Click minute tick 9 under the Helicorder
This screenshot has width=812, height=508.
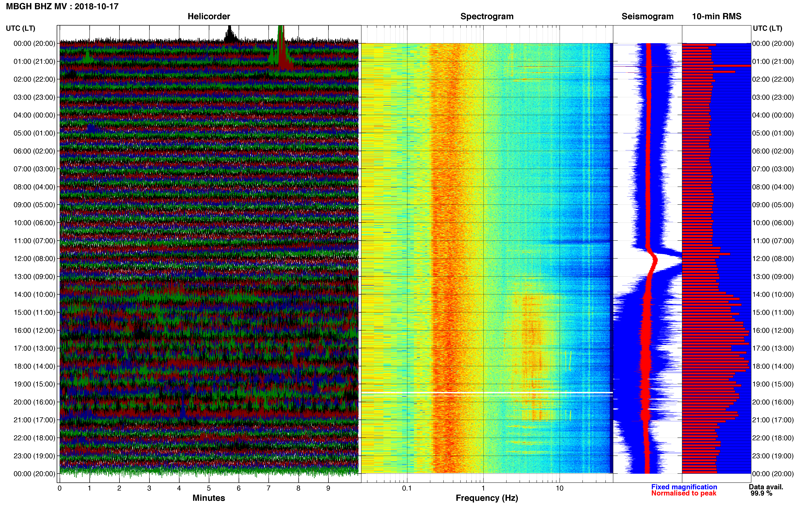click(x=328, y=488)
